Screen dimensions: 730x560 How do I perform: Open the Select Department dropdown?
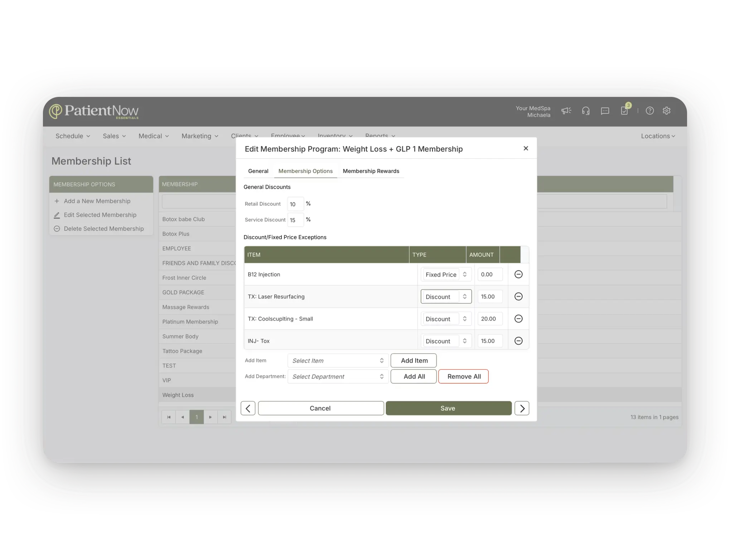click(x=338, y=376)
